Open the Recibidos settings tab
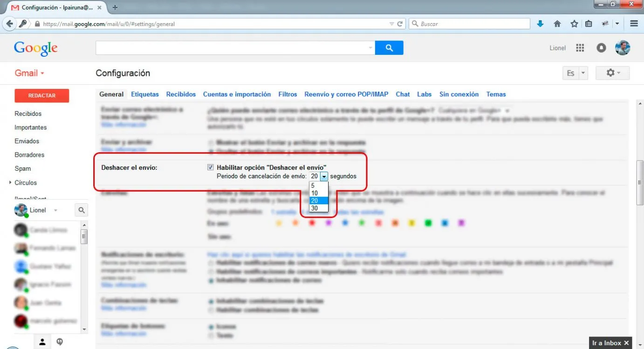Image resolution: width=644 pixels, height=349 pixels. pyautogui.click(x=181, y=94)
